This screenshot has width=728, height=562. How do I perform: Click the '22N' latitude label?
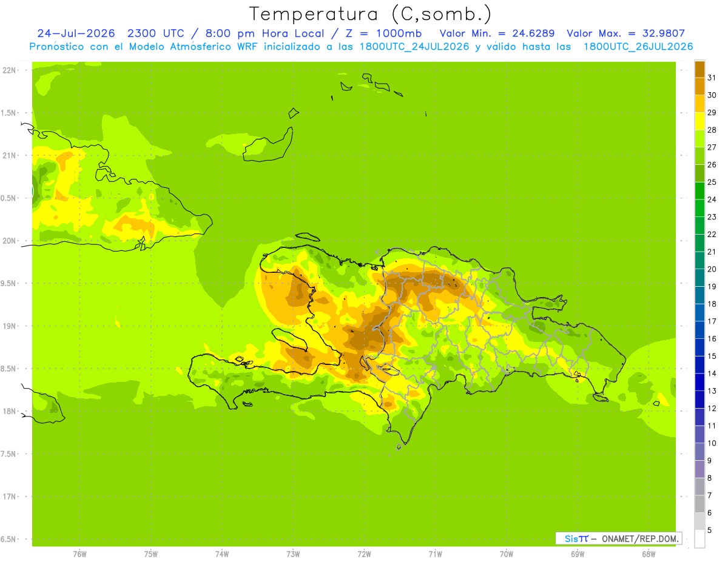click(x=9, y=70)
